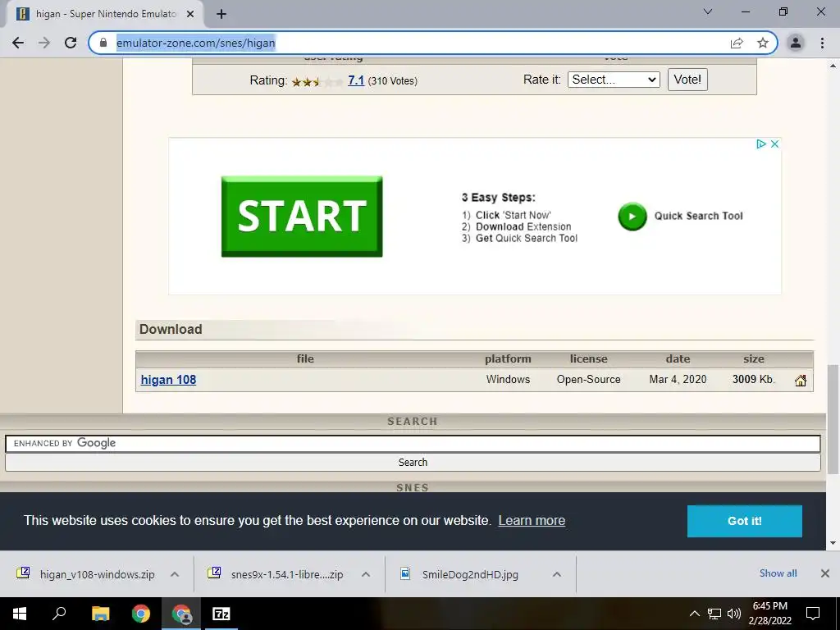
Task: Click the scrollbar down arrow
Action: pos(833,543)
